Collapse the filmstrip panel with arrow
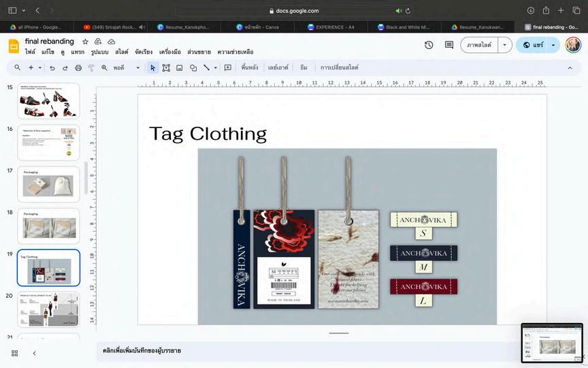 [x=34, y=353]
